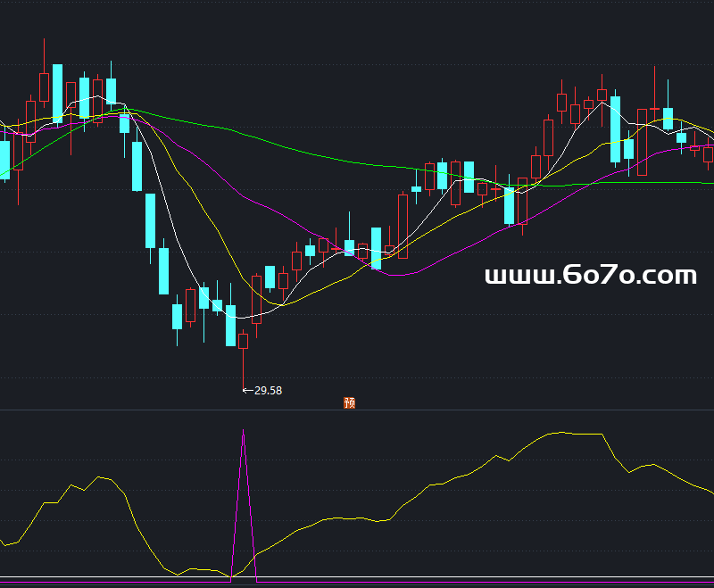Open the www.6o7o.com watermark link
This screenshot has width=714, height=588.
(x=590, y=275)
